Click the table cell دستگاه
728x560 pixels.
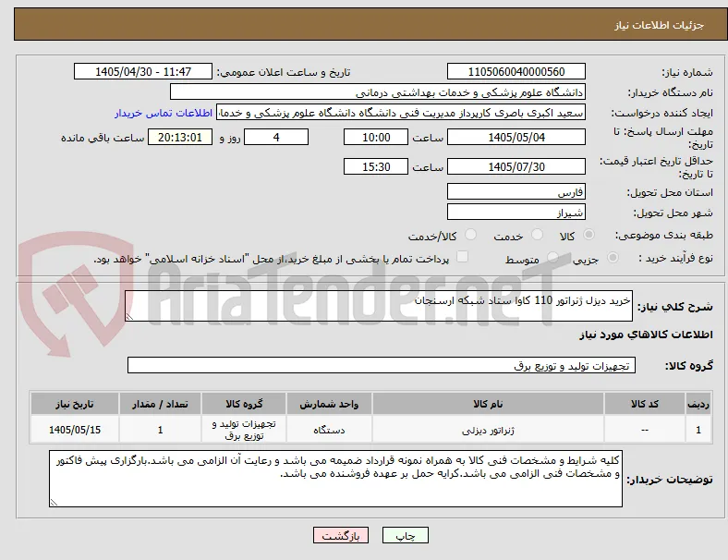[x=329, y=430]
